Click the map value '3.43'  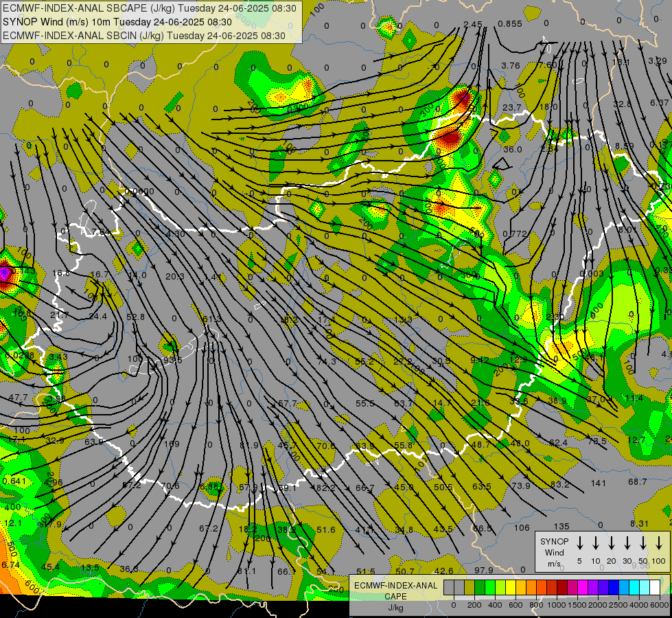[58, 356]
